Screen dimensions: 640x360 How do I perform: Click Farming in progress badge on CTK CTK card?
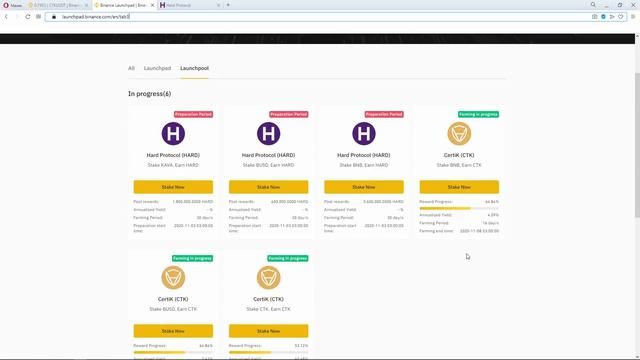[x=288, y=258]
